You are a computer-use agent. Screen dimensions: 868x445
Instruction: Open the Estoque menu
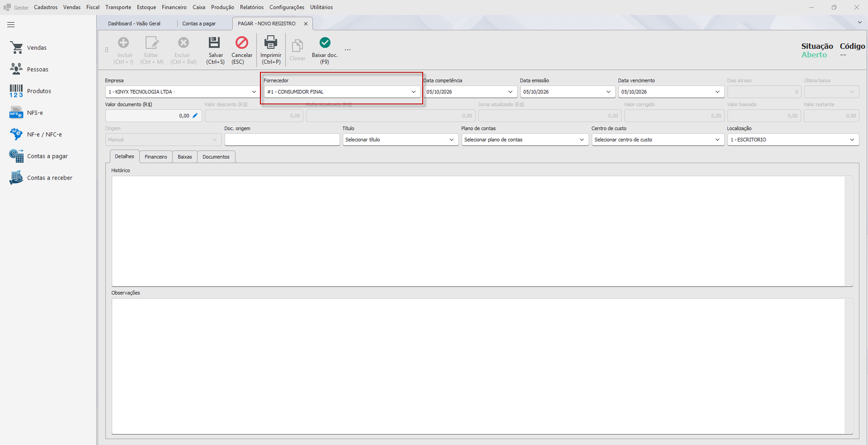[x=146, y=7]
